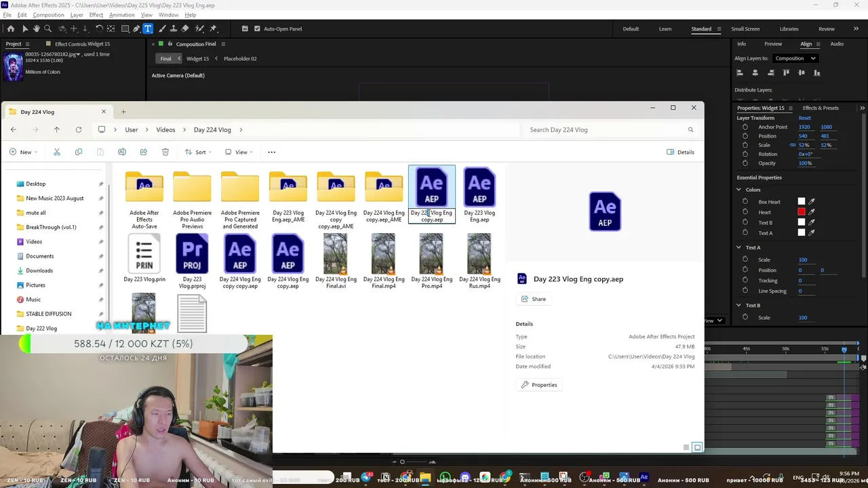Select the Home icon in After Effects toolbar
This screenshot has height=488, width=868.
pos(10,28)
